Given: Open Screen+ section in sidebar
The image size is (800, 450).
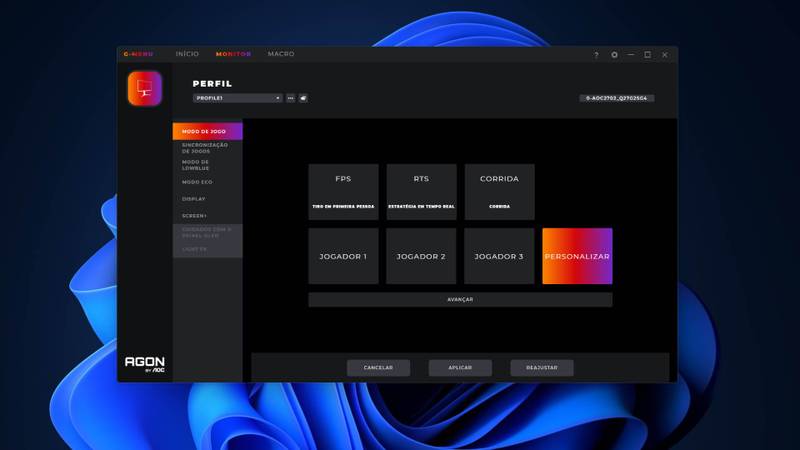Looking at the screenshot, I should pos(208,215).
